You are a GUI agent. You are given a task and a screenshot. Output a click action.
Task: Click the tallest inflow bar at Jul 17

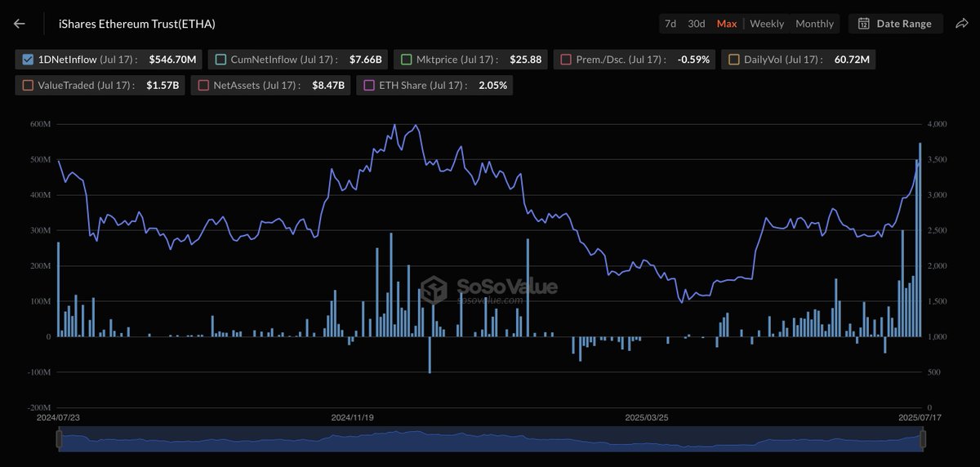(920, 239)
